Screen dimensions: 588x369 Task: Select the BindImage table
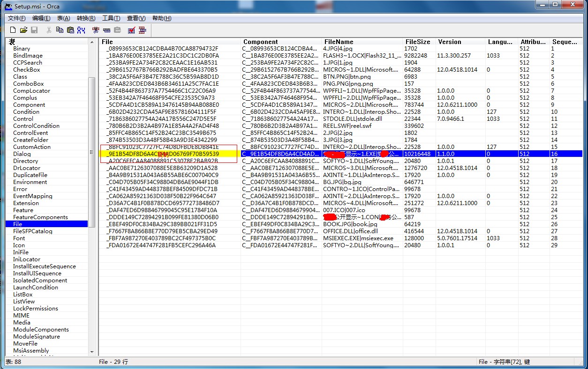[28, 56]
